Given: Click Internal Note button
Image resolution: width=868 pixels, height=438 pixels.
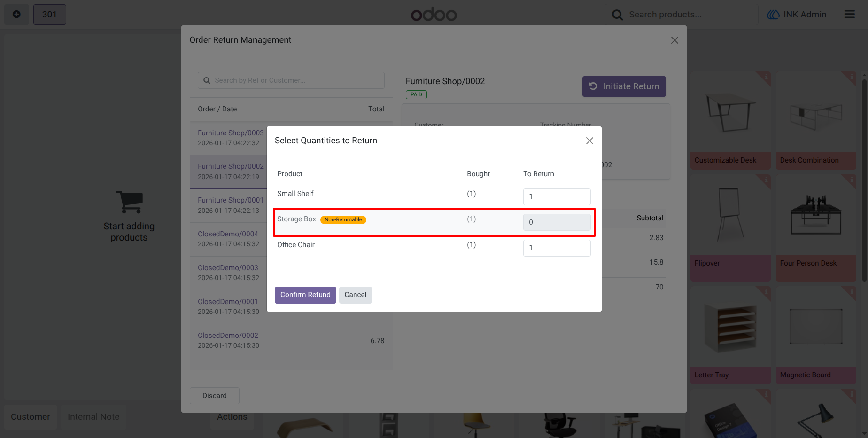Looking at the screenshot, I should [x=93, y=417].
